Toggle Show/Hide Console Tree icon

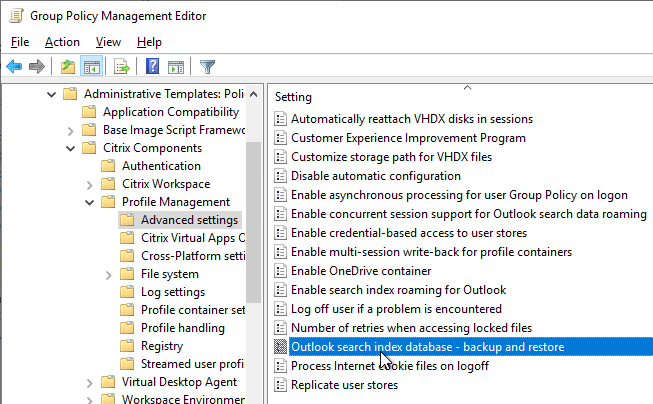click(92, 67)
